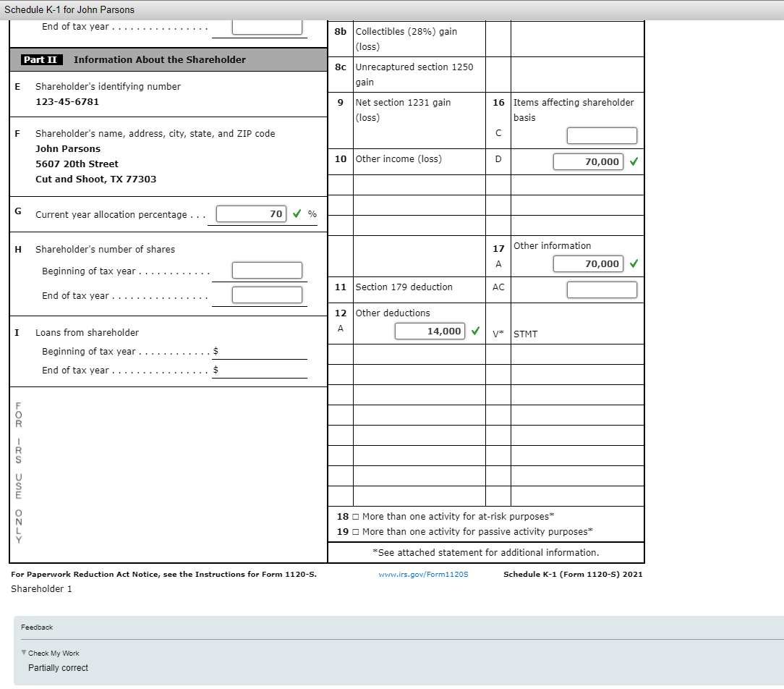Click the Beginning of tax year shares field
The image size is (784, 689).
pos(267,270)
